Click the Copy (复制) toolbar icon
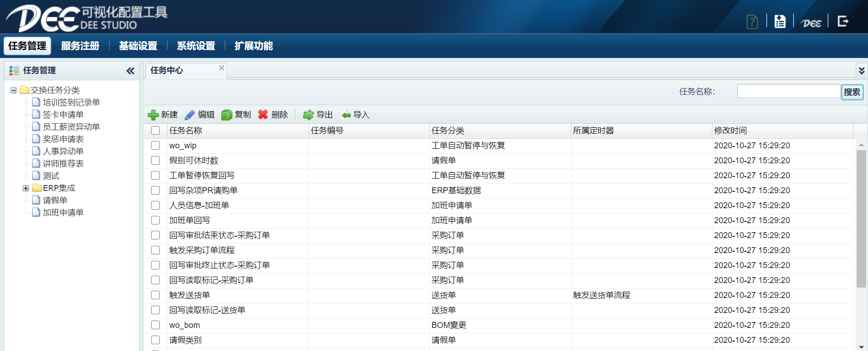The width and height of the screenshot is (868, 351). click(x=226, y=115)
